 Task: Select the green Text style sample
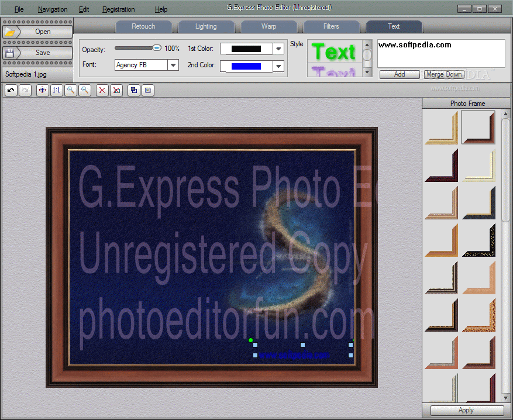tap(333, 51)
